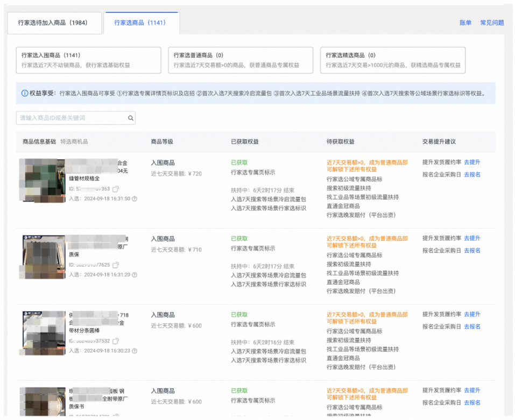Viewport: 515px width, 420px height.
Task: Select the 行家选普通商品 (0) card
Action: 240,60
